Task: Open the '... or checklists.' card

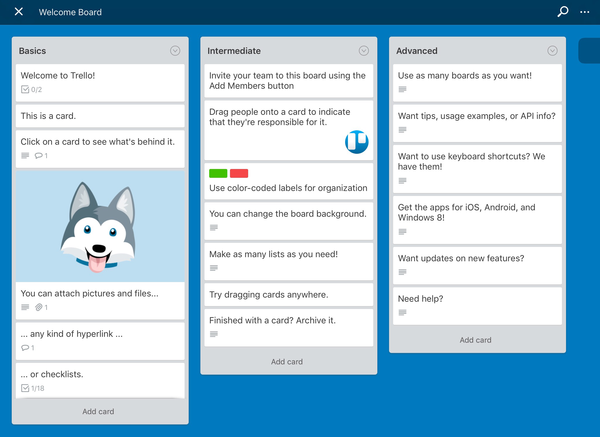Action: tap(100, 381)
